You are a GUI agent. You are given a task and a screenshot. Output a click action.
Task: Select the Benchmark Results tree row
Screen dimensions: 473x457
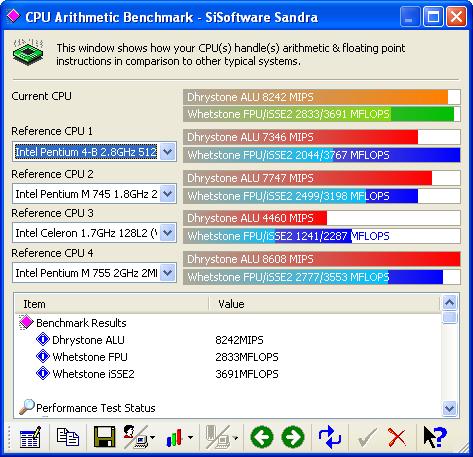point(81,323)
